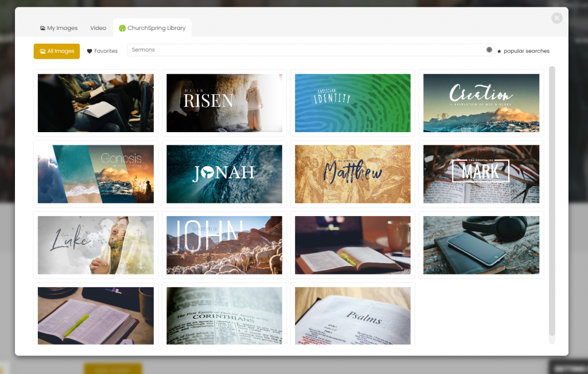Choose the Jonah ocean image

click(x=224, y=174)
